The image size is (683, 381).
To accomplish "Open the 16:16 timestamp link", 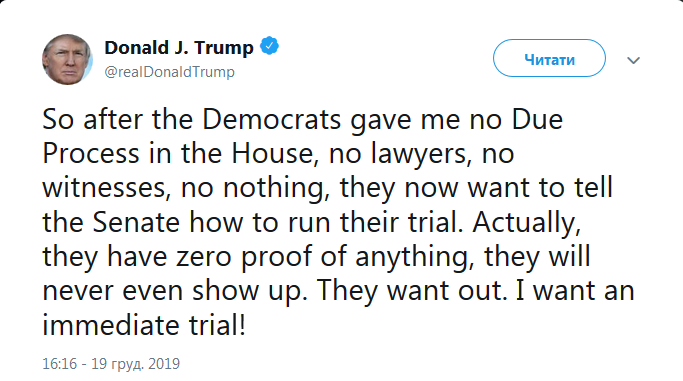I will [x=59, y=364].
